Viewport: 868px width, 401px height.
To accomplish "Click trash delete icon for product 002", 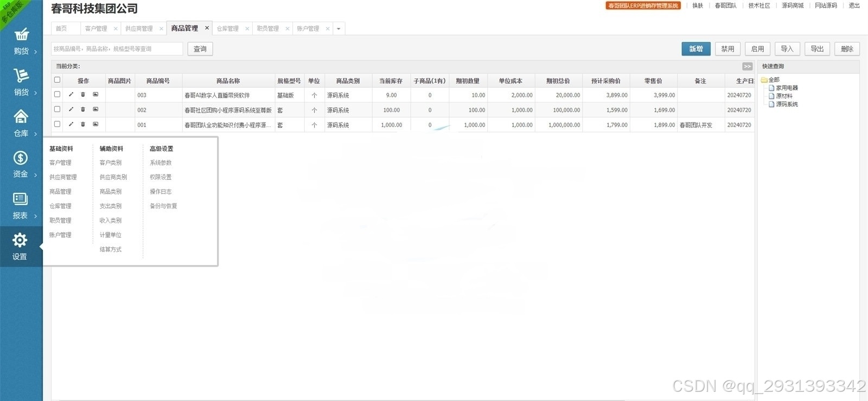I will pos(83,109).
